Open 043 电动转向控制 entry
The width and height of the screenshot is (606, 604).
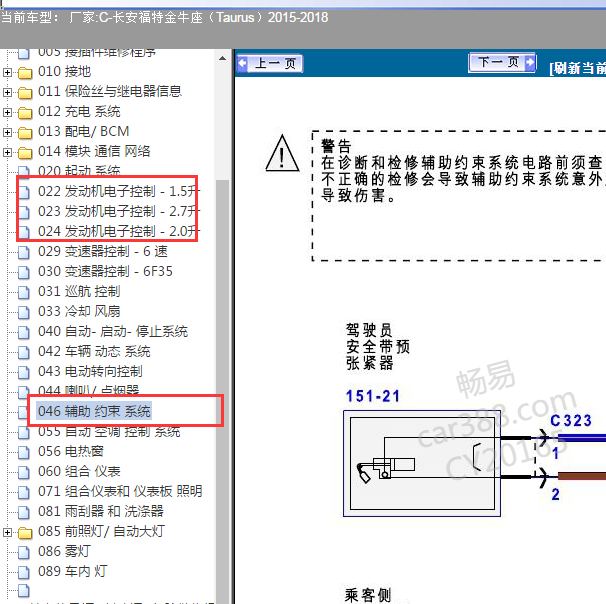[90, 372]
